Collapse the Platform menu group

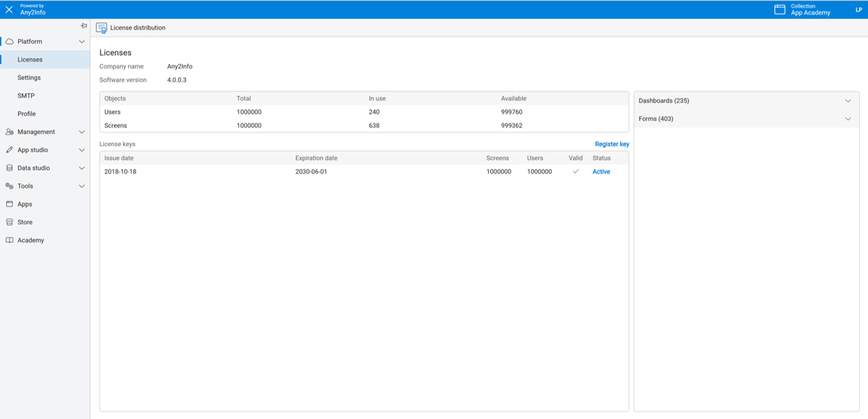click(81, 42)
